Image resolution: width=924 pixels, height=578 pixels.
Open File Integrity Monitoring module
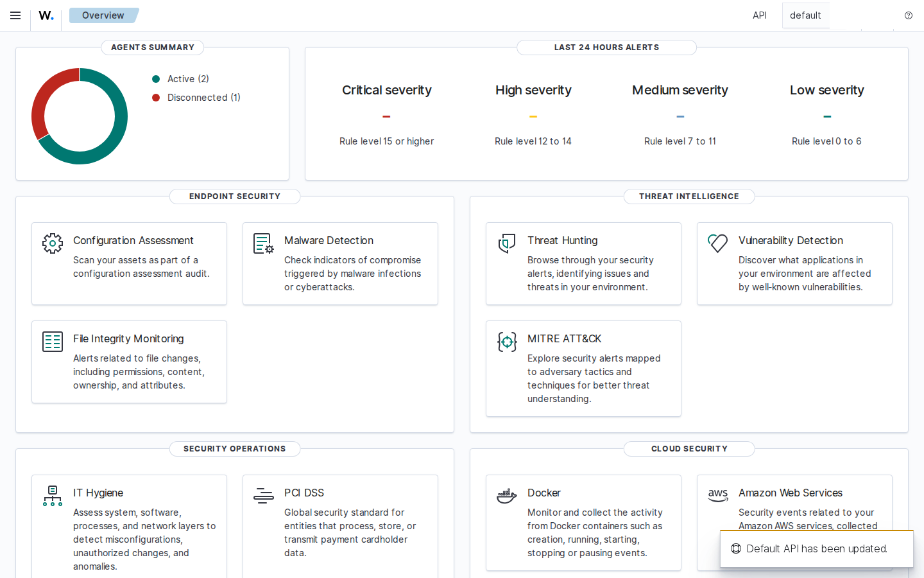(129, 362)
